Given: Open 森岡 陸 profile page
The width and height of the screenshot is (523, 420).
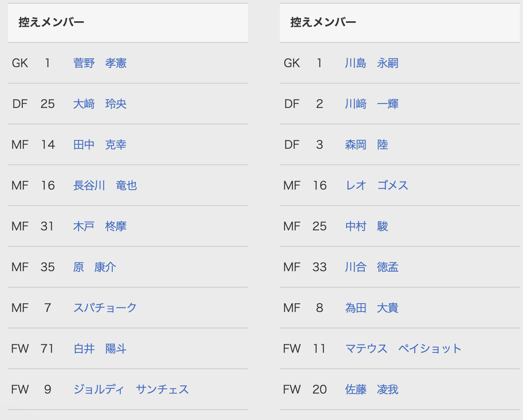Looking at the screenshot, I should coord(366,145).
